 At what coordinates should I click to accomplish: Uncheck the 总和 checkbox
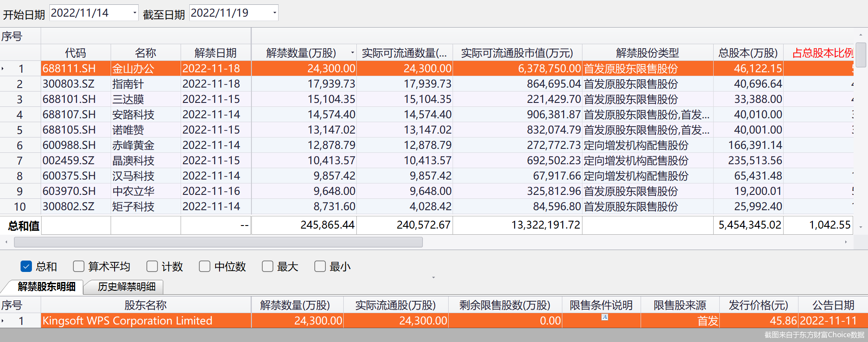pyautogui.click(x=26, y=266)
